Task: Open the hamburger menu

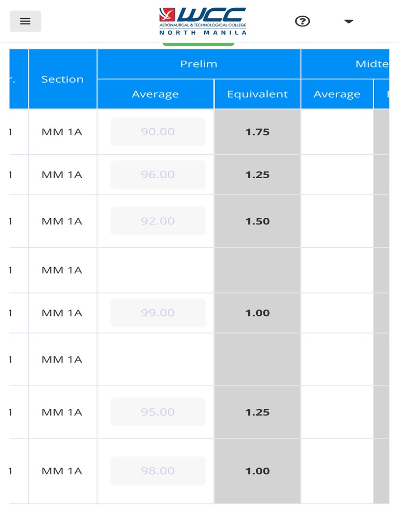Action: [25, 21]
